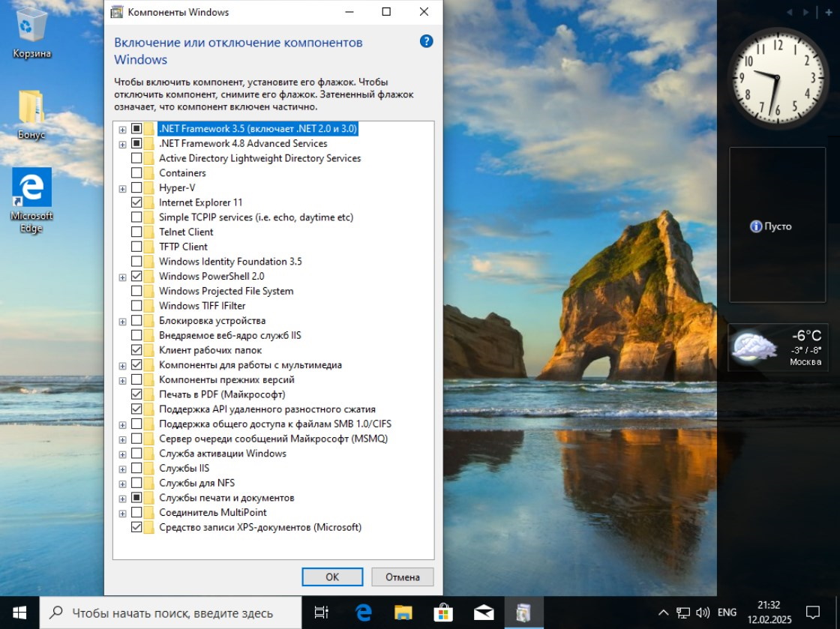Viewport: 840px width, 629px height.
Task: Select the Windows Projected File System item
Action: point(226,291)
